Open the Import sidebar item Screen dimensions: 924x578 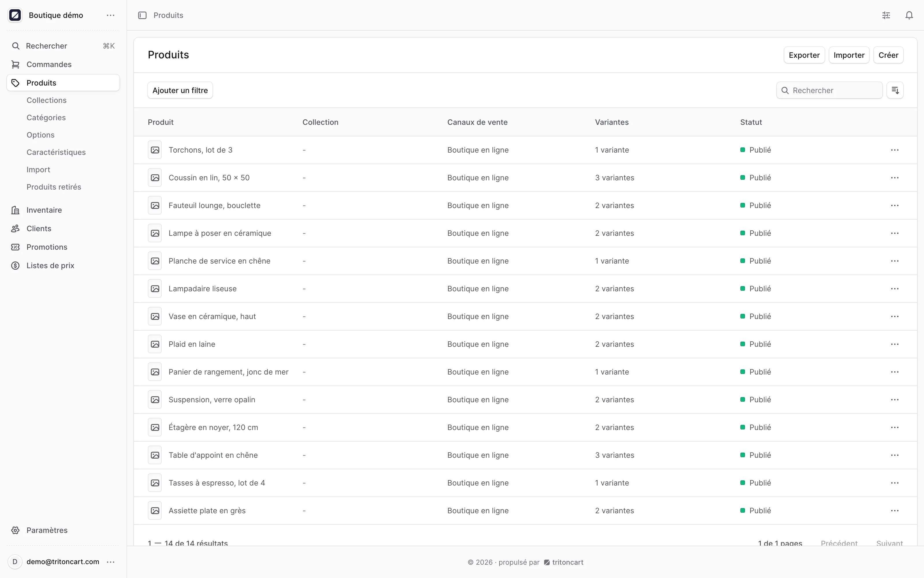pyautogui.click(x=38, y=170)
